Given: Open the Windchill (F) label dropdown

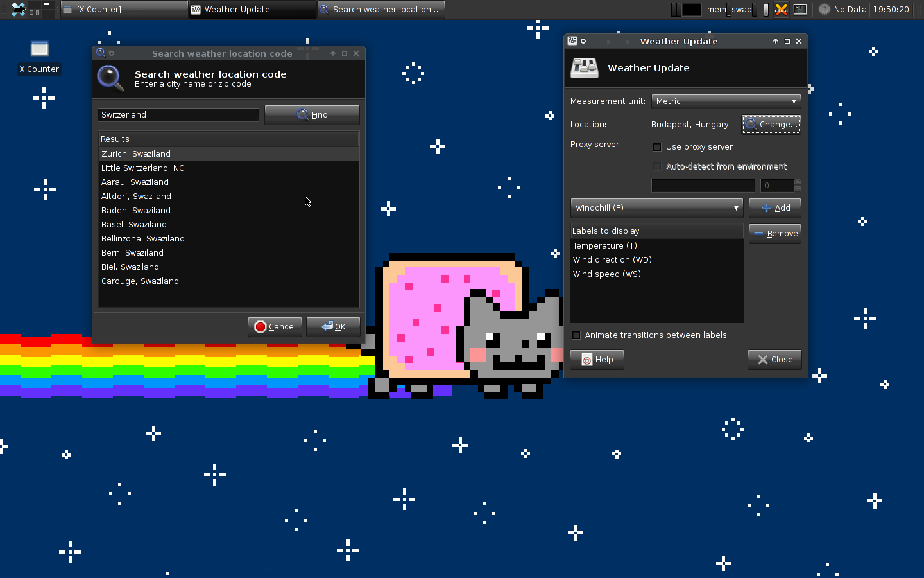Looking at the screenshot, I should pos(656,208).
